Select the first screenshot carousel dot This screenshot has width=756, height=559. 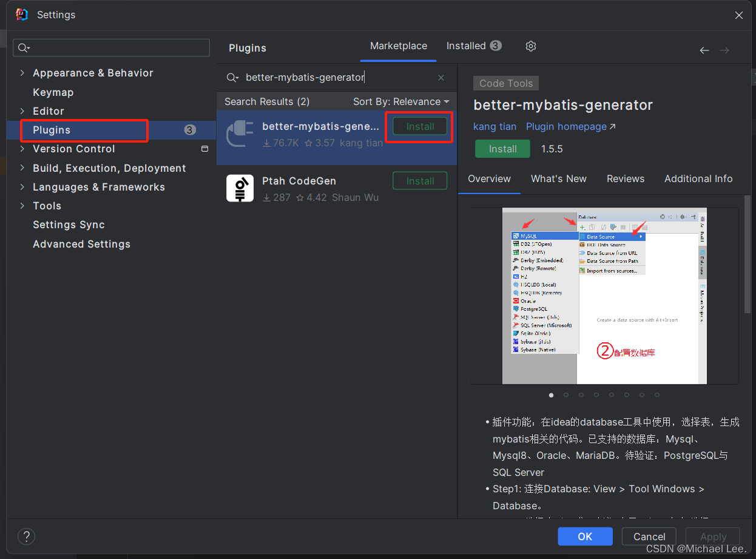[551, 395]
